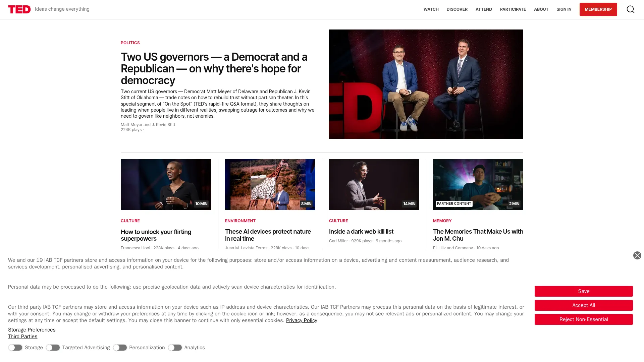Image resolution: width=644 pixels, height=362 pixels.
Task: Switch on Analytics toggle
Action: click(x=175, y=348)
